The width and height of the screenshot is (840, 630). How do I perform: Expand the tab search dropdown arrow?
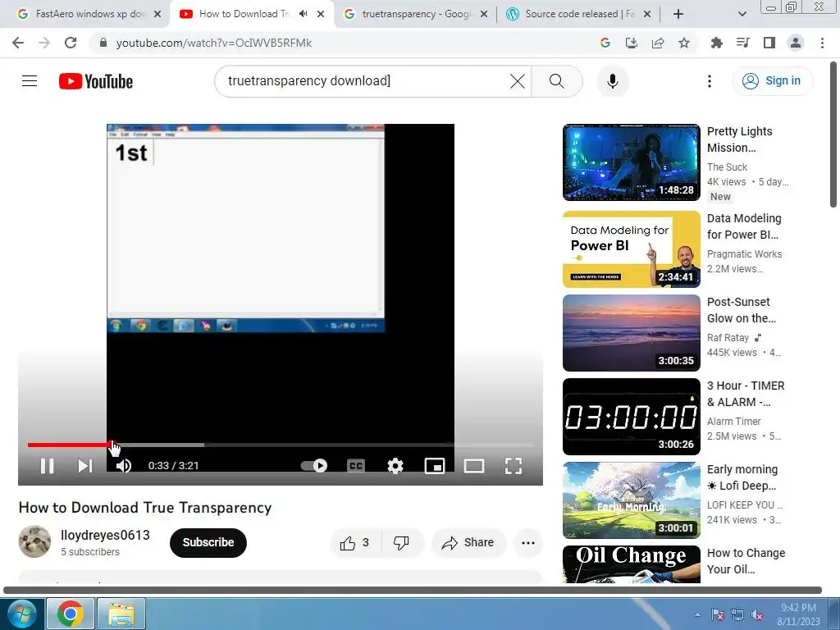[x=742, y=14]
